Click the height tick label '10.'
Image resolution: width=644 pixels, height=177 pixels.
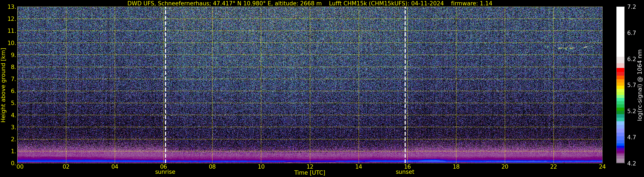click(x=12, y=43)
